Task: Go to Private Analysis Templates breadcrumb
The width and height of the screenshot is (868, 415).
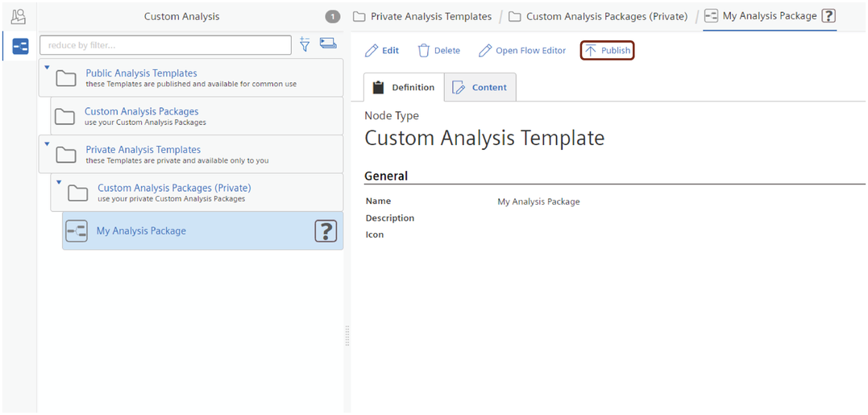Action: [422, 17]
